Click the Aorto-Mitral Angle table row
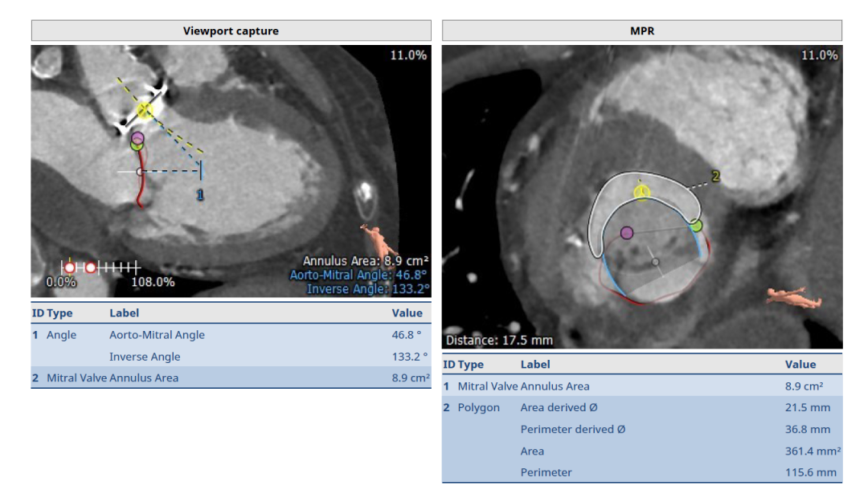The height and width of the screenshot is (498, 868). tap(231, 335)
